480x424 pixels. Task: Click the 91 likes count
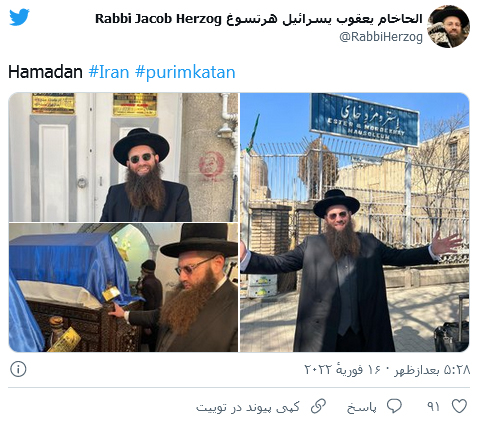point(433,407)
